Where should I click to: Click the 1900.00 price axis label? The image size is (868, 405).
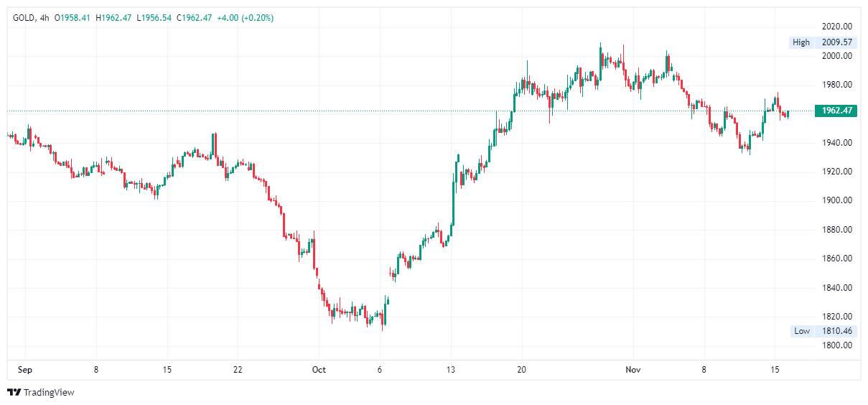836,200
